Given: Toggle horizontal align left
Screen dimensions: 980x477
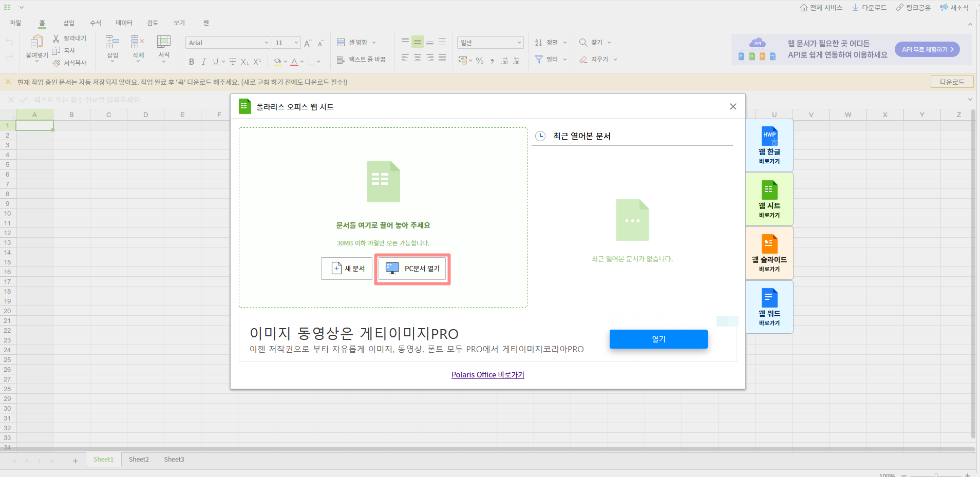Looking at the screenshot, I should (405, 58).
